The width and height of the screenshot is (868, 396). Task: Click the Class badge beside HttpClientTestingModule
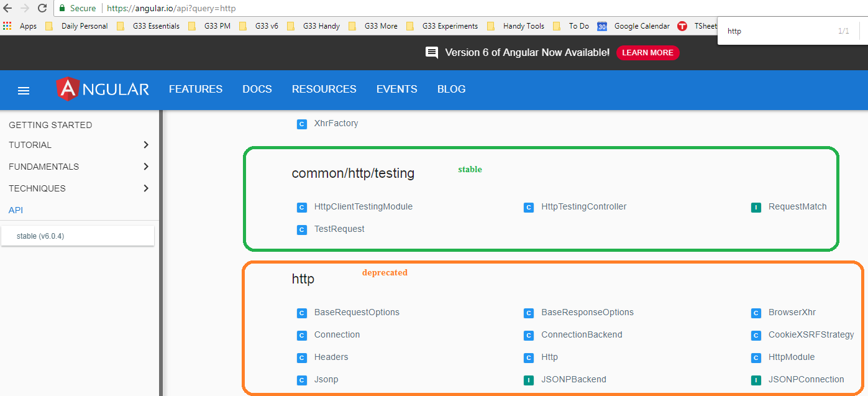point(302,207)
